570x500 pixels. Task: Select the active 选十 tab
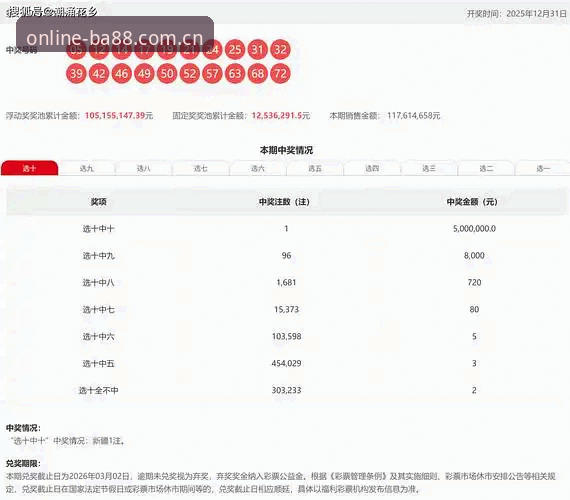pyautogui.click(x=29, y=168)
